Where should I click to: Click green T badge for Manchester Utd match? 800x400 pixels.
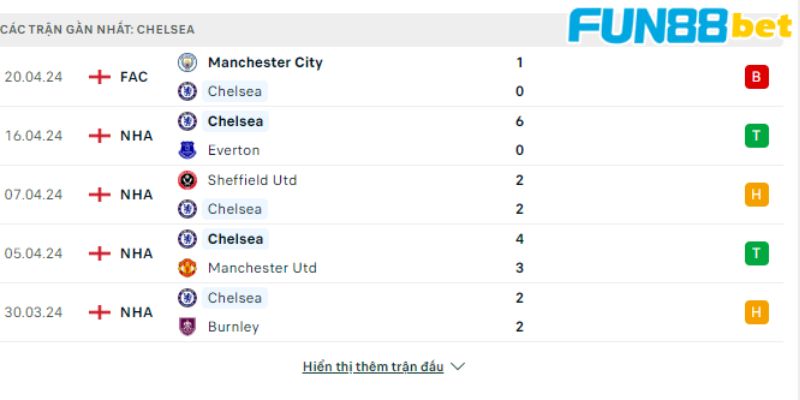click(756, 254)
